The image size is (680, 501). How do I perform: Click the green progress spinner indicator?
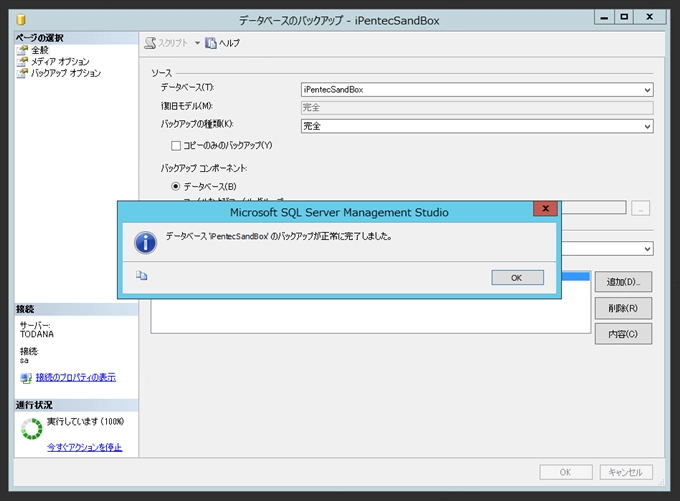(x=32, y=429)
